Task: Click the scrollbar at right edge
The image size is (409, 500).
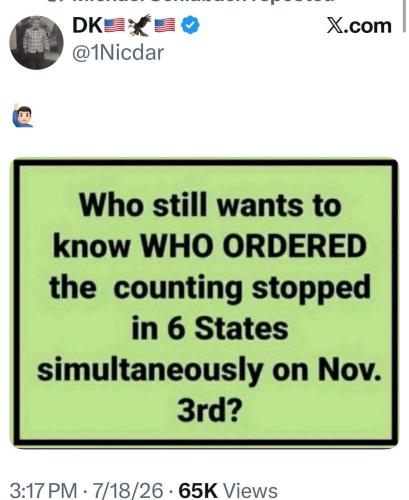Action: [x=404, y=15]
